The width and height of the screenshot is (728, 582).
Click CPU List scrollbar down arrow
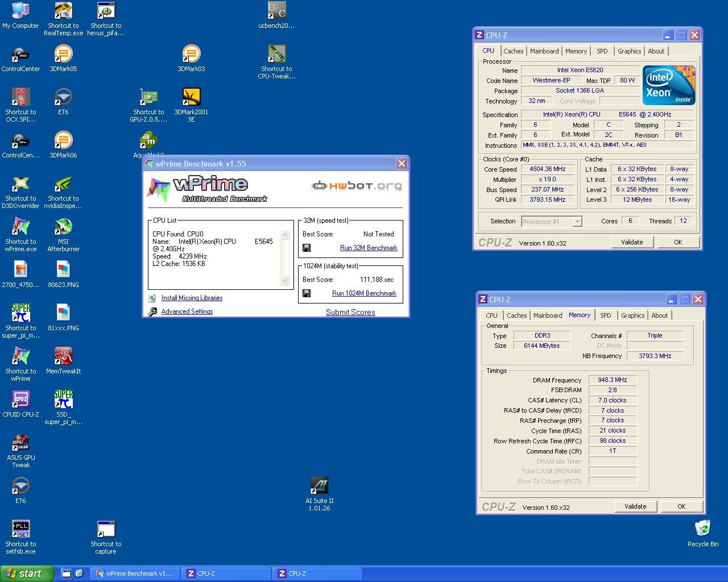coord(285,281)
